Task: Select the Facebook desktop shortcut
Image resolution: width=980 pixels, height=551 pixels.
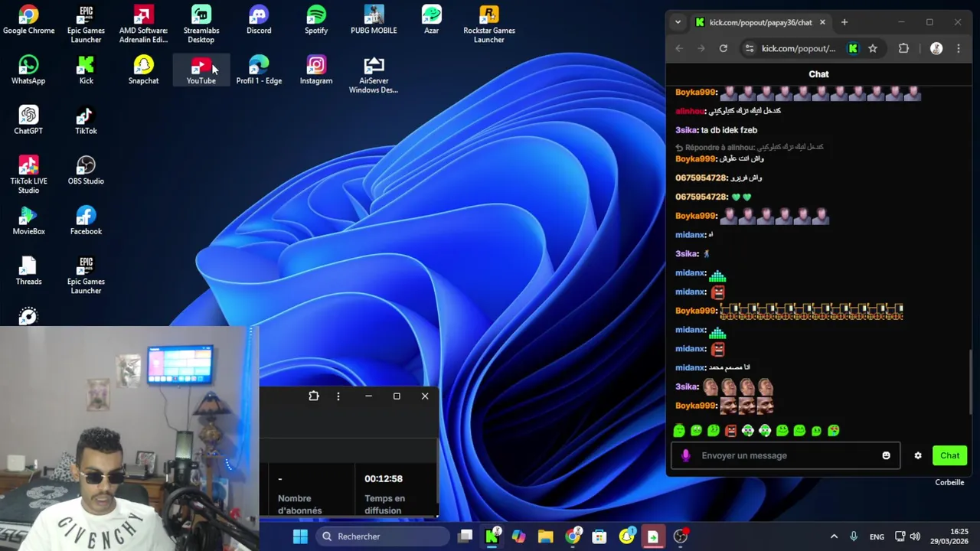Action: click(86, 220)
